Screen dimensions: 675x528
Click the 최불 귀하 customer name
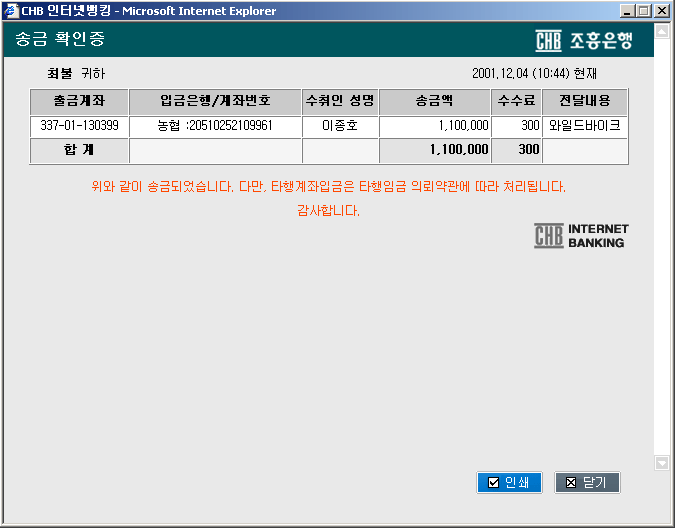pos(76,74)
